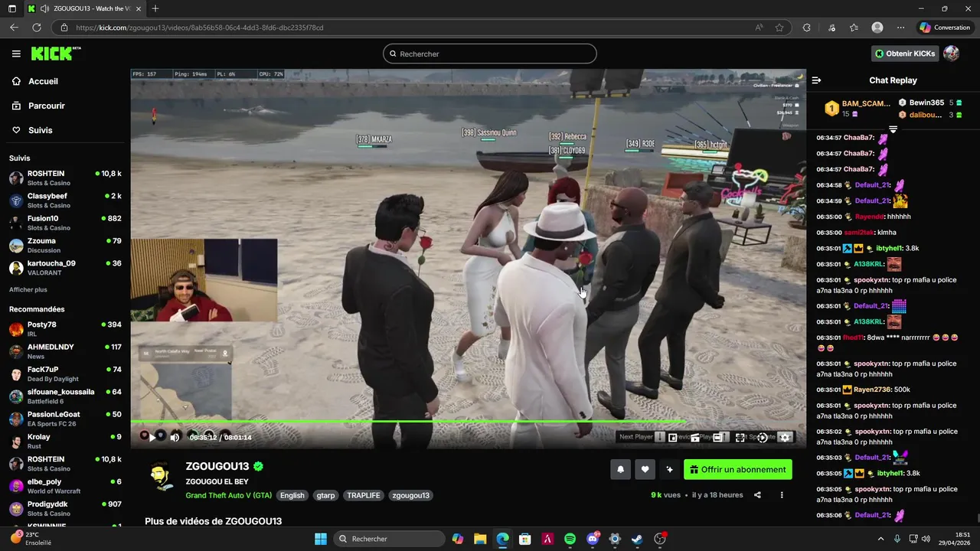Click the Rechercher search field on Kick

pyautogui.click(x=490, y=54)
